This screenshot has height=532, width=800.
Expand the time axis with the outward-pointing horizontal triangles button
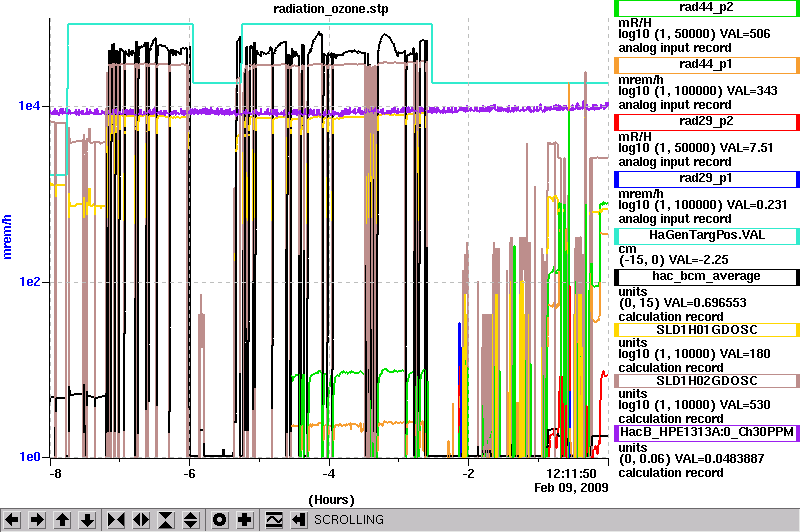tap(141, 520)
